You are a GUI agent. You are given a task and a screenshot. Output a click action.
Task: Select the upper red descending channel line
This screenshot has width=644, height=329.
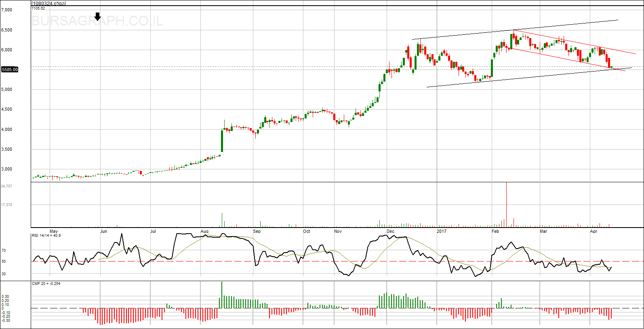574,42
